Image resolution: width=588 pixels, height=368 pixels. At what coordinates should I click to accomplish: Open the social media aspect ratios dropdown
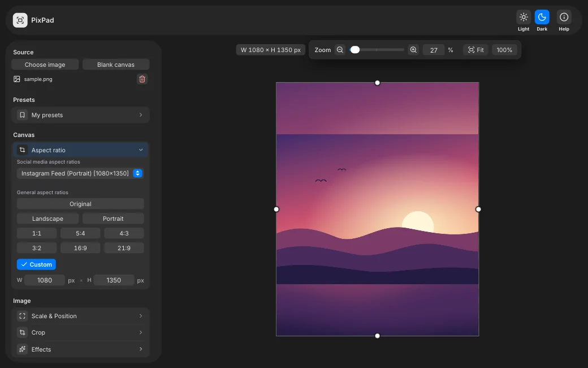point(80,173)
